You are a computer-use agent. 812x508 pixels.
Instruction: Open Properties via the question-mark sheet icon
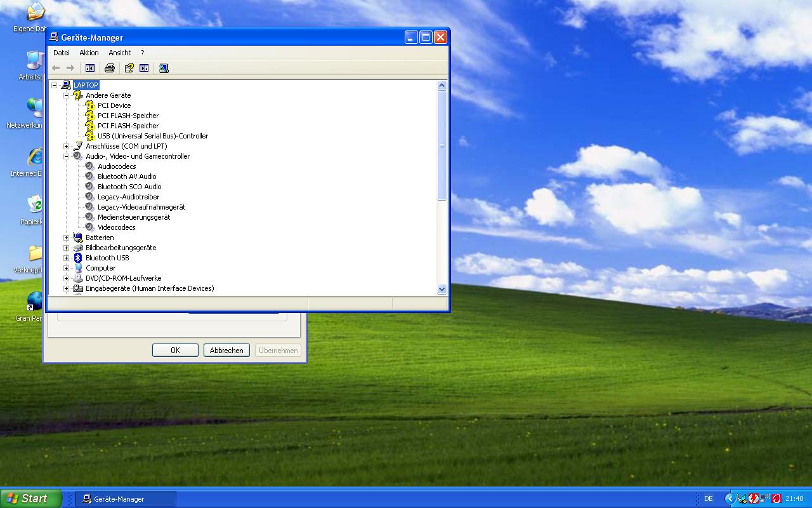pyautogui.click(x=129, y=68)
